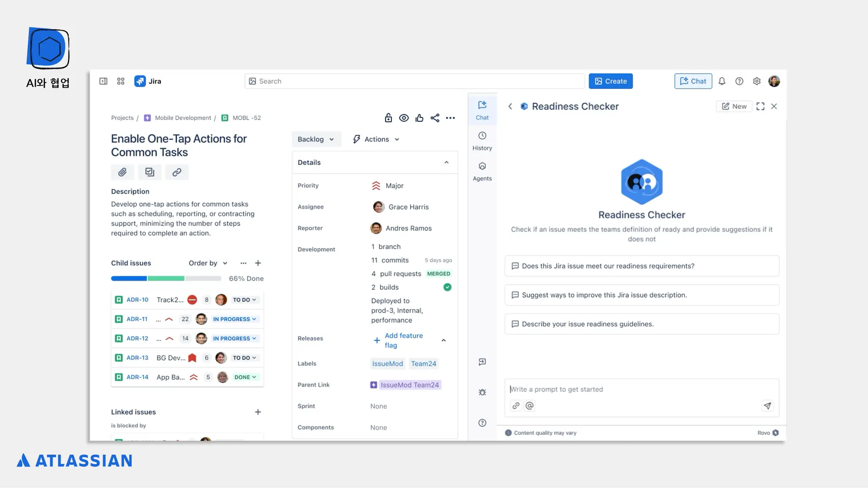Switch to the Chat tab in the sidebar
This screenshot has height=488, width=868.
click(x=482, y=110)
